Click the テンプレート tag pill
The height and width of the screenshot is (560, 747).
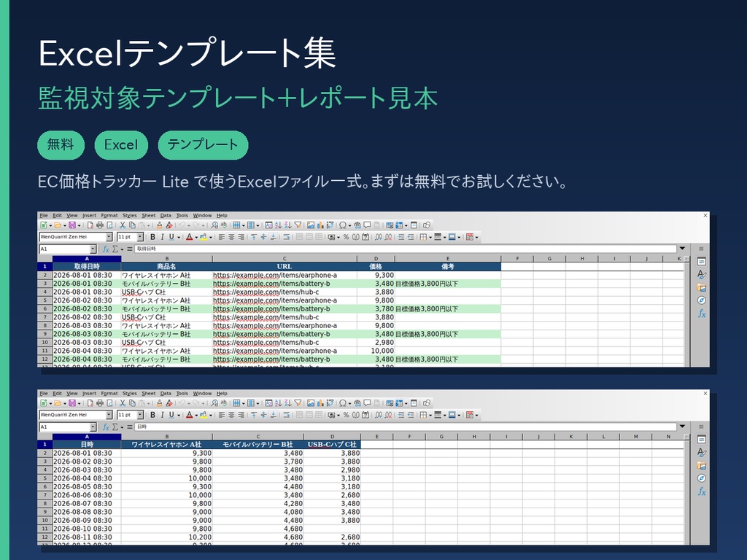coord(203,145)
